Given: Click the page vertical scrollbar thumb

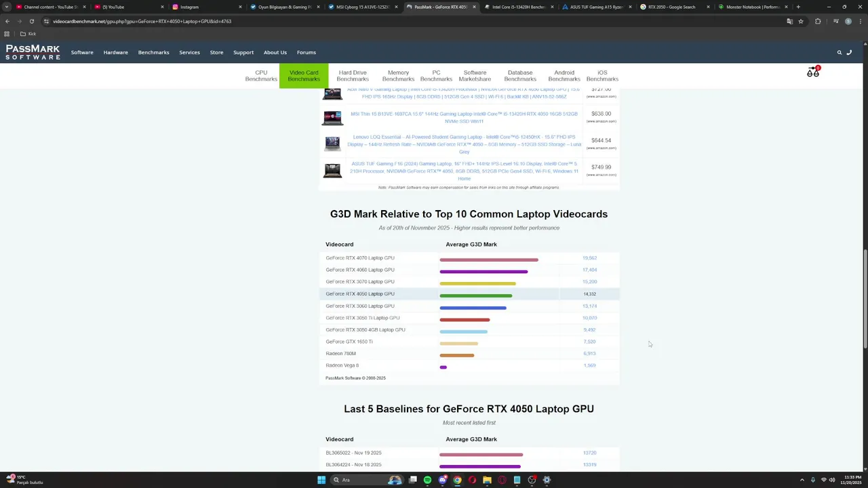Looking at the screenshot, I should [x=865, y=298].
